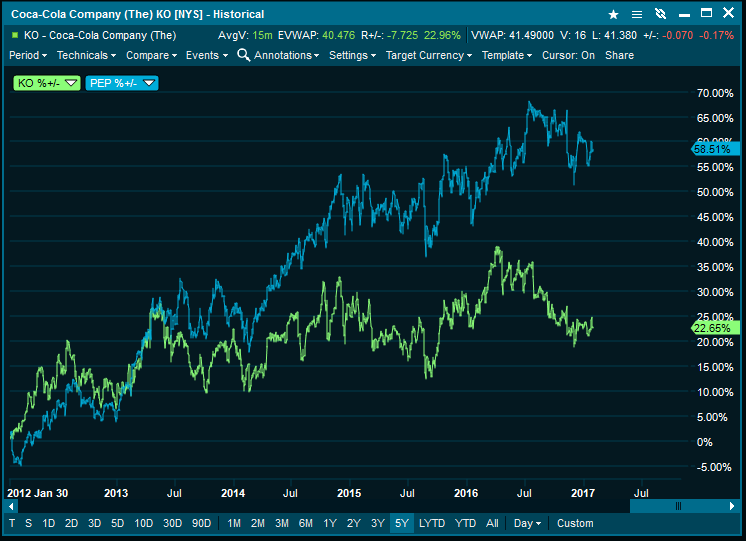Viewport: 746px width, 541px height.
Task: Select the 5Y time range
Action: [401, 523]
